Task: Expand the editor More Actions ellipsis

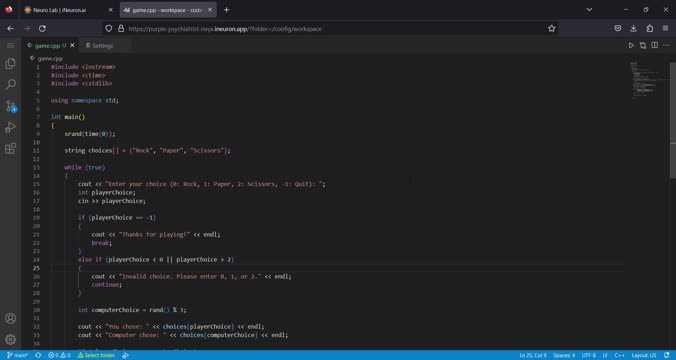Action: (x=666, y=45)
